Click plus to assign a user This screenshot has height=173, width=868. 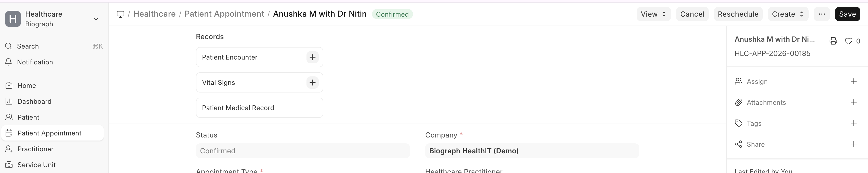(853, 82)
